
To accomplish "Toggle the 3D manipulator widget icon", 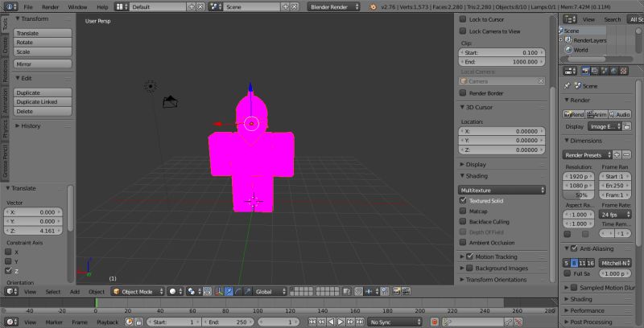I will [220, 292].
